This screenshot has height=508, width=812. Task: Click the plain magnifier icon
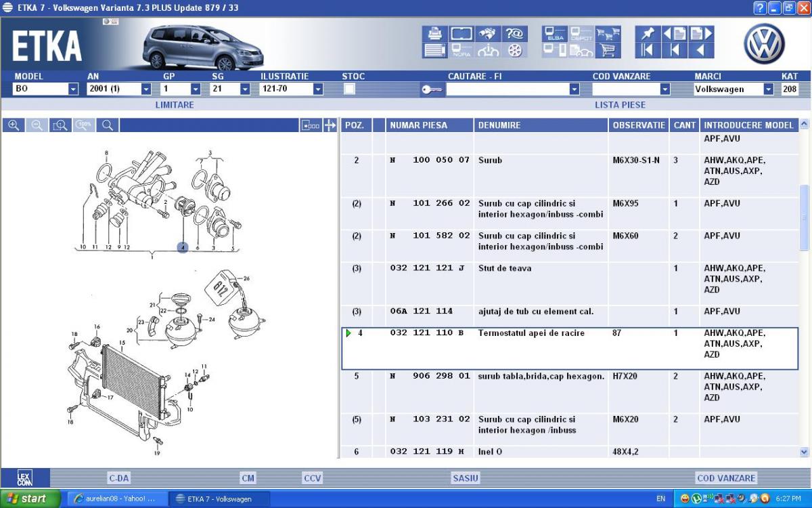click(x=107, y=125)
